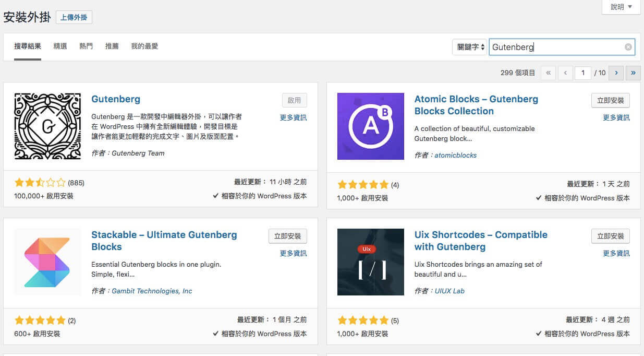Click 100,000+ 啟用安裝 text
This screenshot has height=356, width=644.
click(x=44, y=196)
